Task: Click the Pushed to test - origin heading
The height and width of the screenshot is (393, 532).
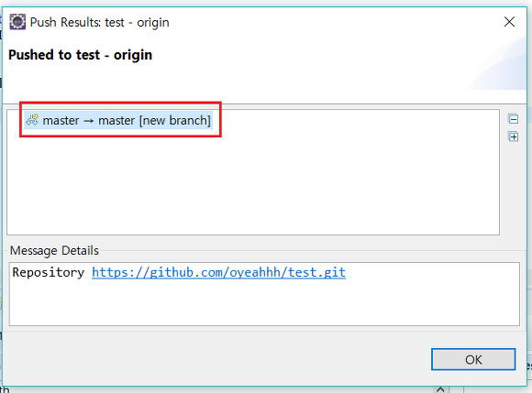Action: 80,55
